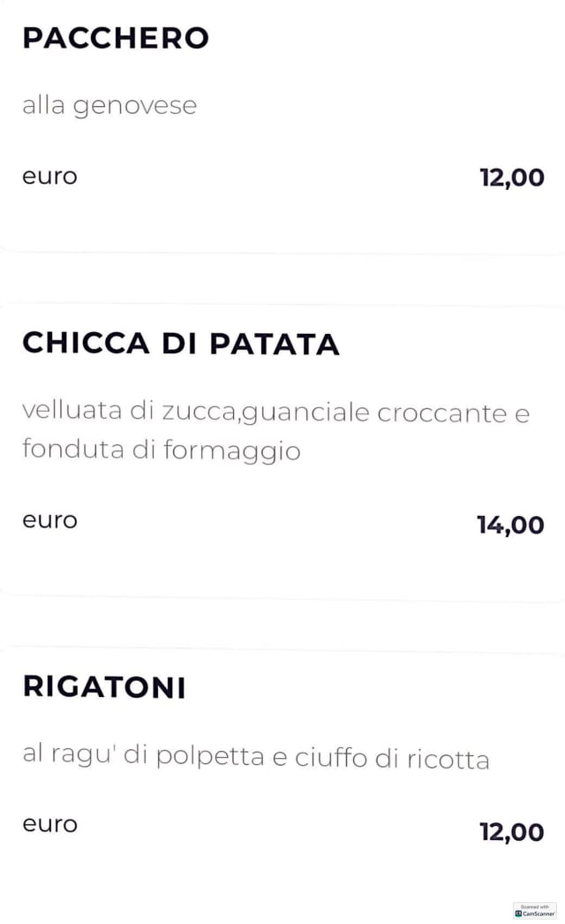
Task: Click the word 'genovese'
Action: pos(134,107)
